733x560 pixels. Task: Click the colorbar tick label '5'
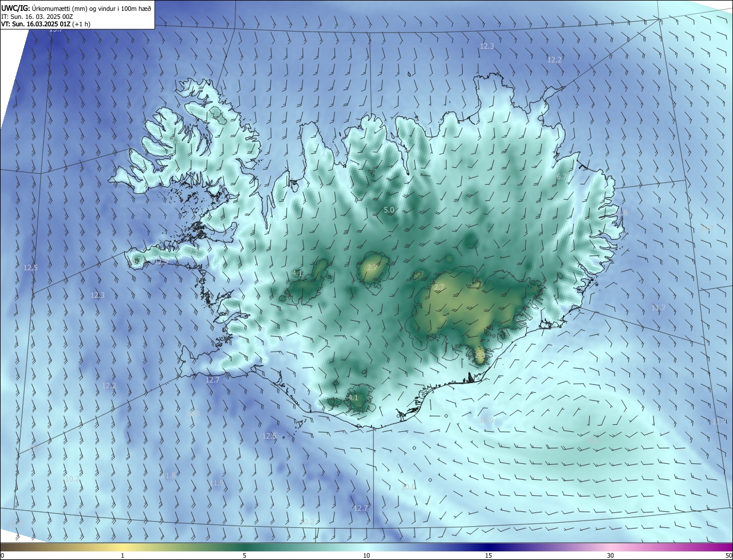pos(245,555)
